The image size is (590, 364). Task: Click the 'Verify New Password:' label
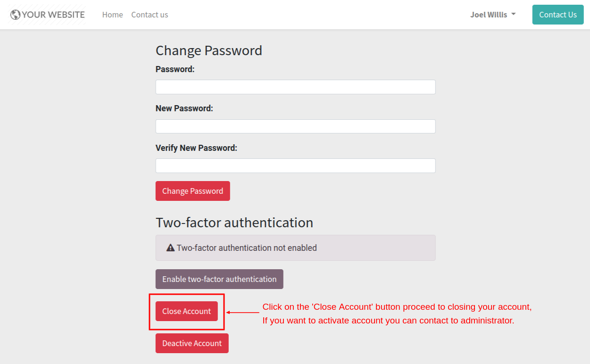196,148
